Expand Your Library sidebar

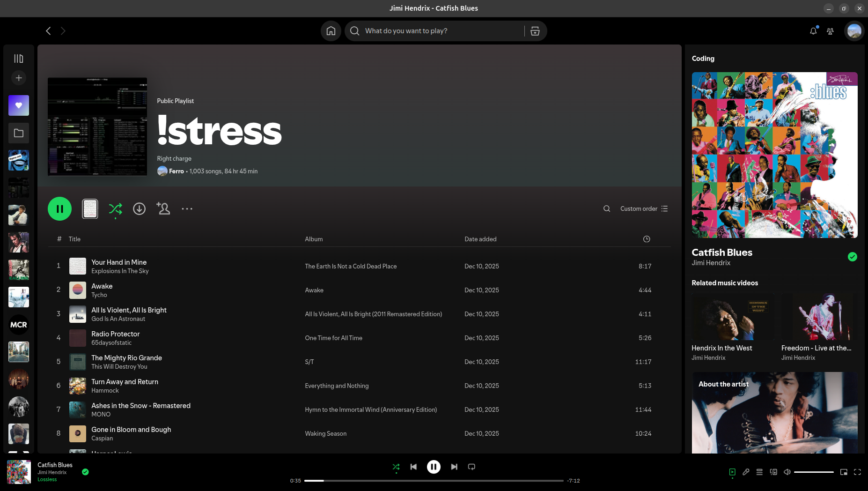[19, 59]
